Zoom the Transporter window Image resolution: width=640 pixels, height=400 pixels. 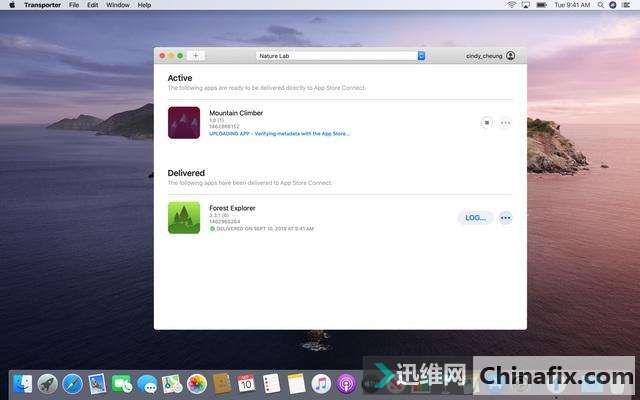[180, 56]
